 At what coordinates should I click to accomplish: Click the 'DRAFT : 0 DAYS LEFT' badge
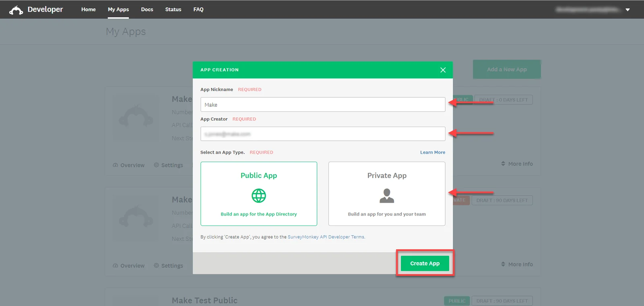[x=504, y=100]
